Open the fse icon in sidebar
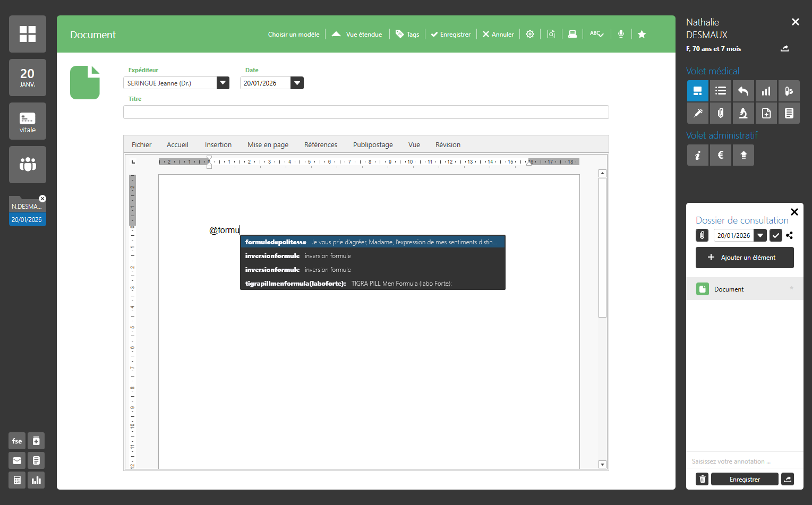 [17, 441]
